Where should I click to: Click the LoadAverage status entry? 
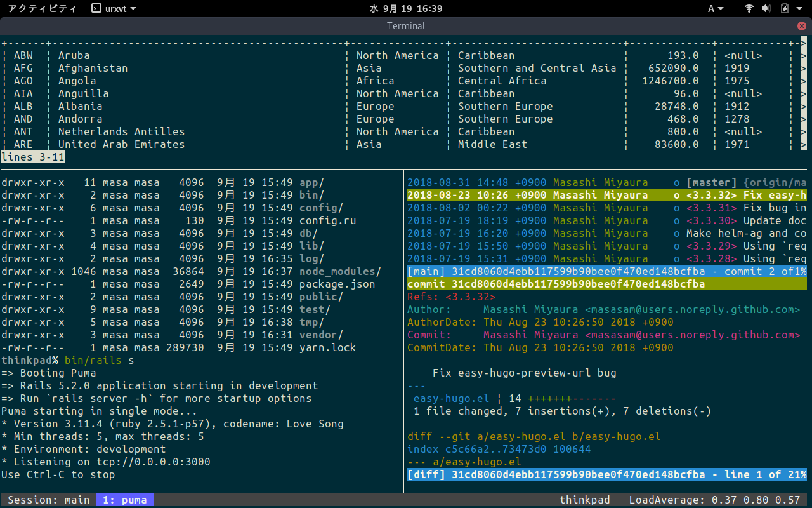(x=715, y=500)
